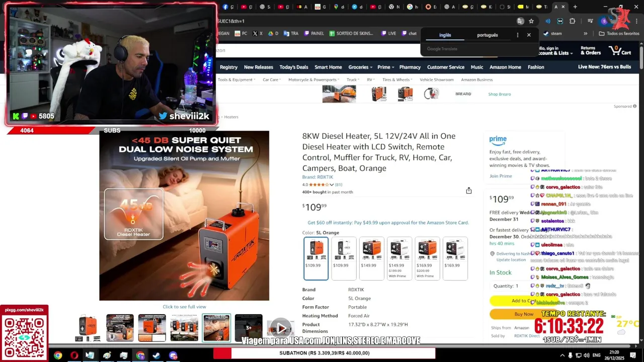Image resolution: width=644 pixels, height=362 pixels.
Task: Open translate popup more options menu
Action: tap(517, 35)
